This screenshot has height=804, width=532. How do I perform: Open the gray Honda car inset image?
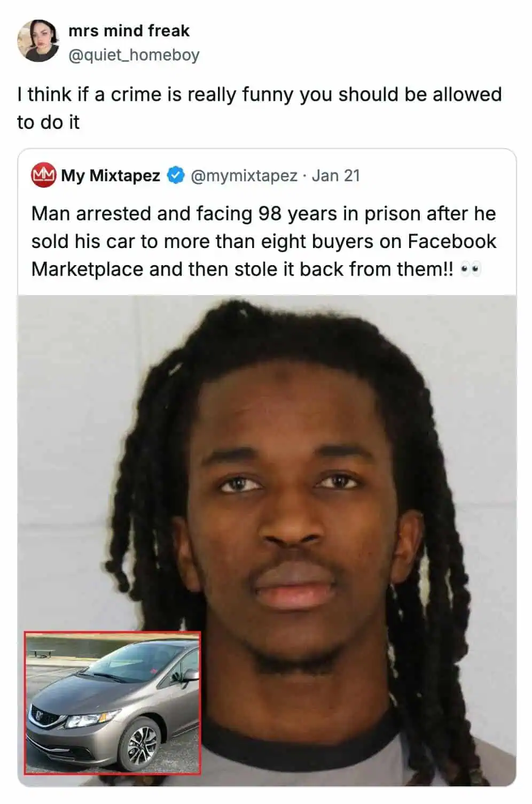[x=112, y=702]
